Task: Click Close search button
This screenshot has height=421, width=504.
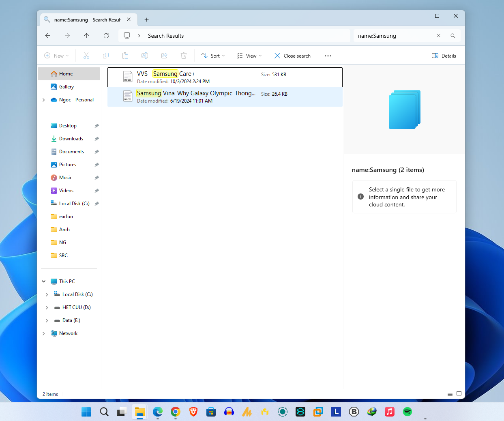Action: tap(292, 56)
